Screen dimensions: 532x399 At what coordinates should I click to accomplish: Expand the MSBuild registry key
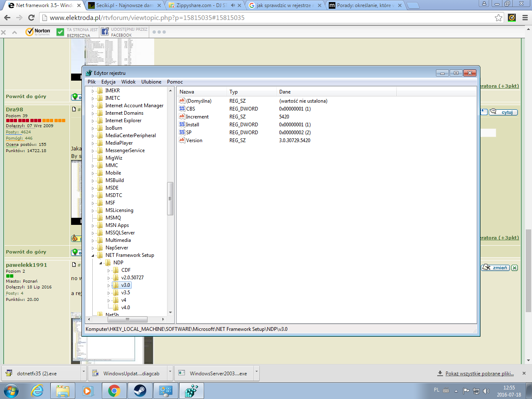point(93,180)
